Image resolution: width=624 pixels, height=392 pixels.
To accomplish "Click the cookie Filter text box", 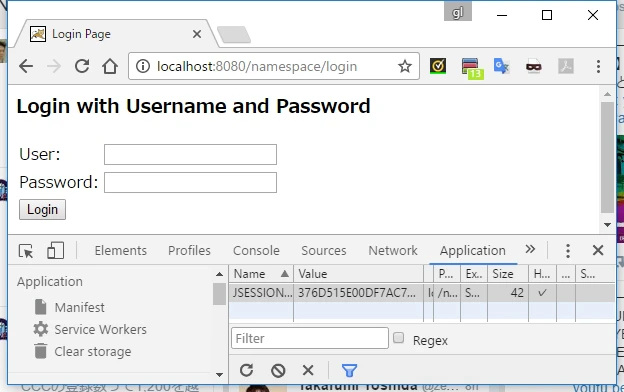I will 310,338.
